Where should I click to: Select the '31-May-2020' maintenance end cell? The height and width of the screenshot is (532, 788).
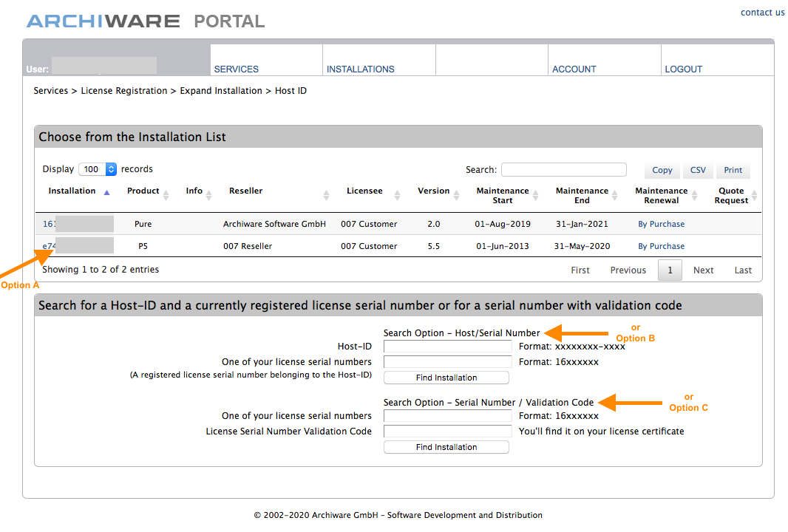tap(582, 246)
